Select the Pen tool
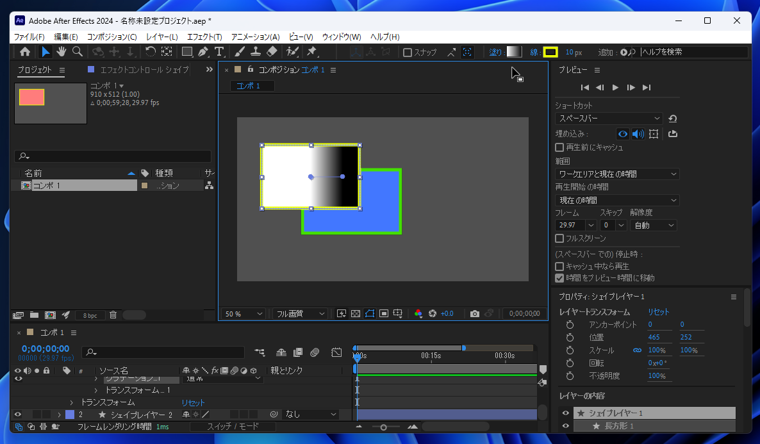 [203, 52]
